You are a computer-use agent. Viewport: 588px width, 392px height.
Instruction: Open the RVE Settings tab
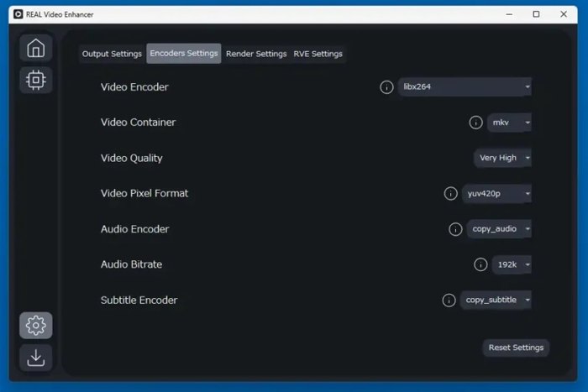[318, 54]
